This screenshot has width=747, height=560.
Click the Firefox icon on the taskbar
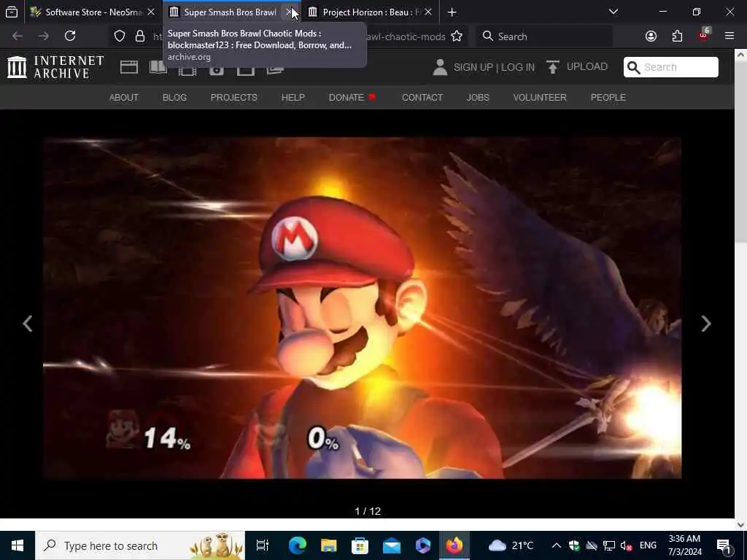click(x=454, y=545)
